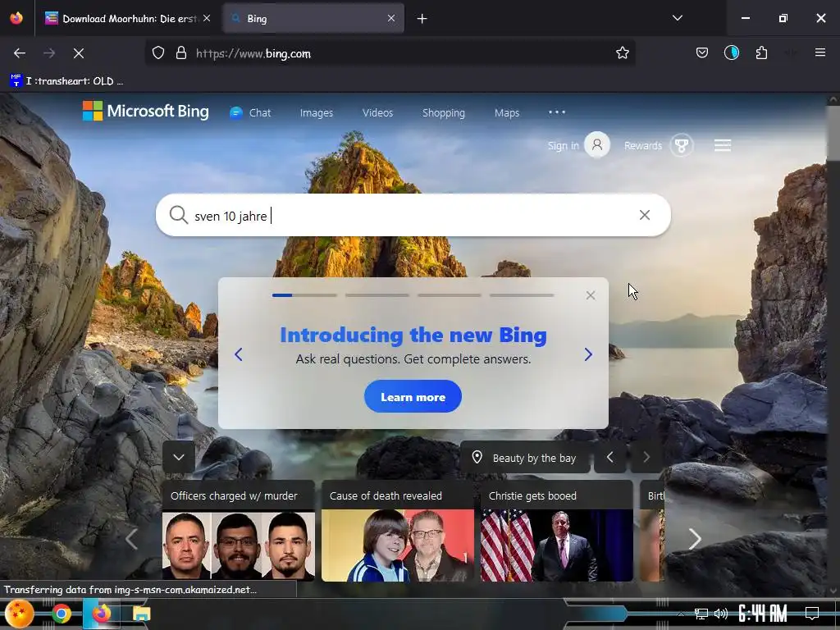This screenshot has height=630, width=840.
Task: Show the previous background image
Action: 609,457
